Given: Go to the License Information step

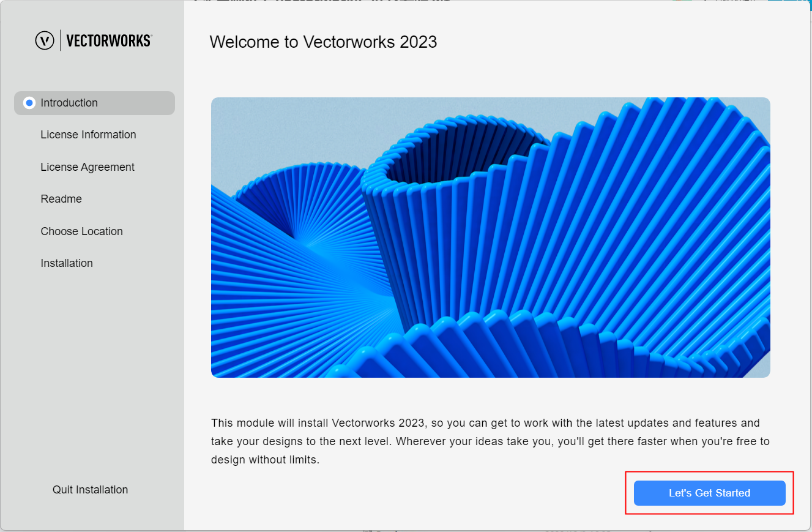Looking at the screenshot, I should click(88, 135).
